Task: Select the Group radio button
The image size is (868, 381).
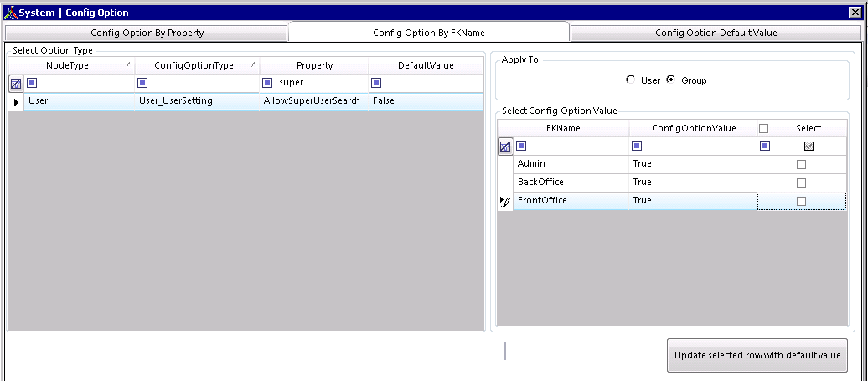Action: pos(671,80)
